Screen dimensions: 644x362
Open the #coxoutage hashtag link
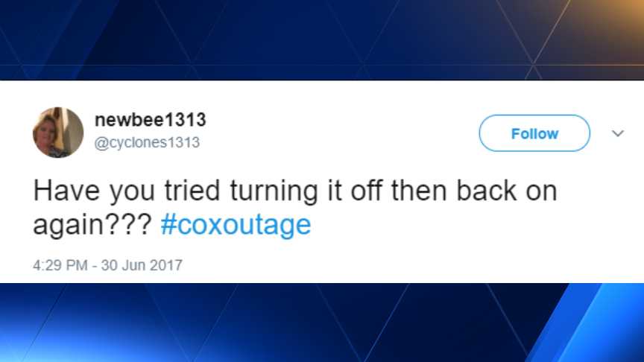(x=236, y=225)
